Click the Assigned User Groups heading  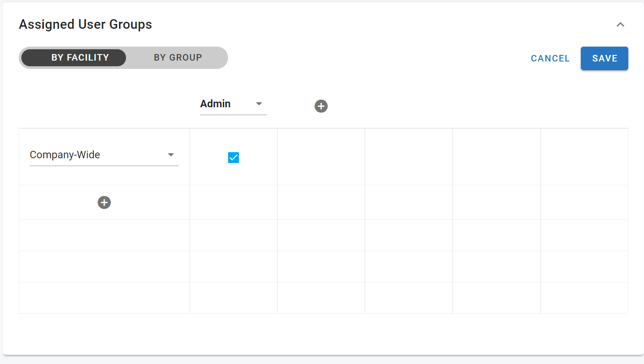point(85,24)
